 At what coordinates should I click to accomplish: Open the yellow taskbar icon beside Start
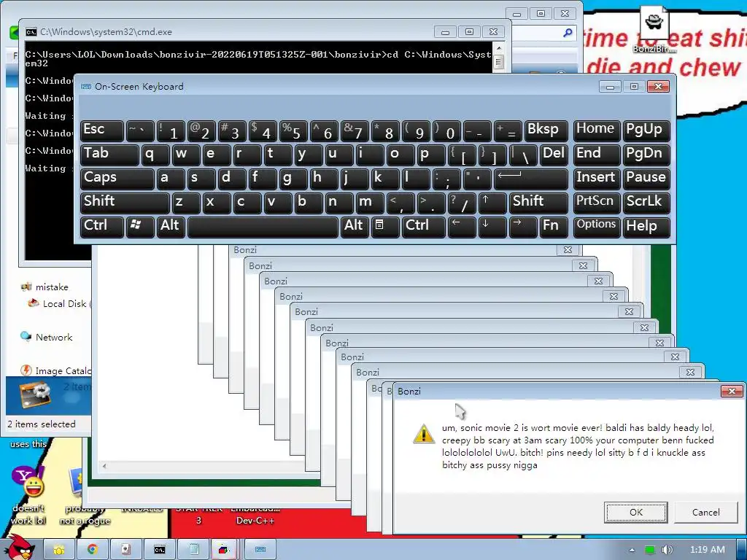tap(58, 550)
